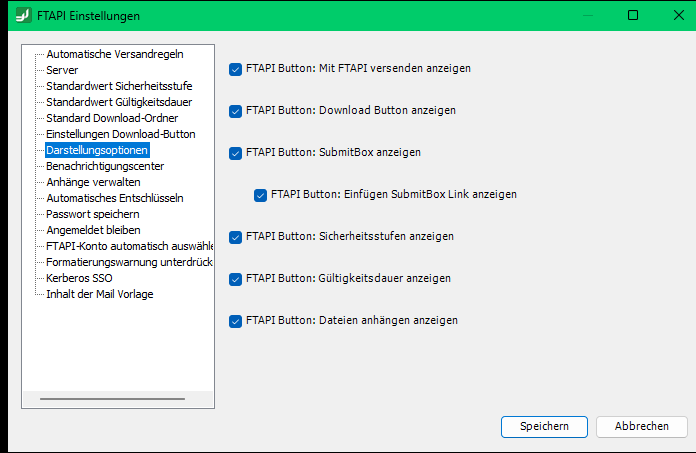Select highlighted 'Darstellungsoptionen' entry
Viewport: 696px width, 453px height.
pyautogui.click(x=97, y=150)
